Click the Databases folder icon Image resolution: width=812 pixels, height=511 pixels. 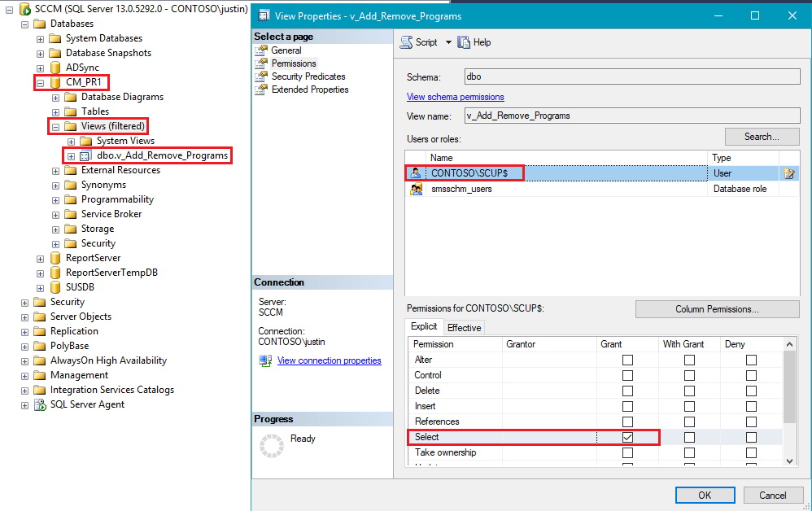[x=39, y=24]
